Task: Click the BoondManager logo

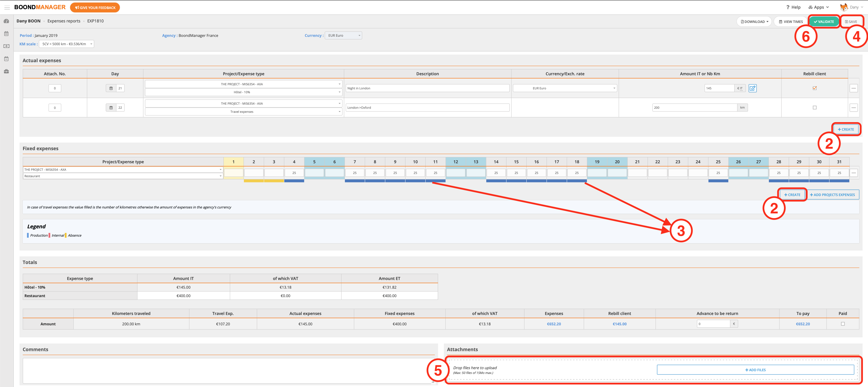Action: pos(40,7)
